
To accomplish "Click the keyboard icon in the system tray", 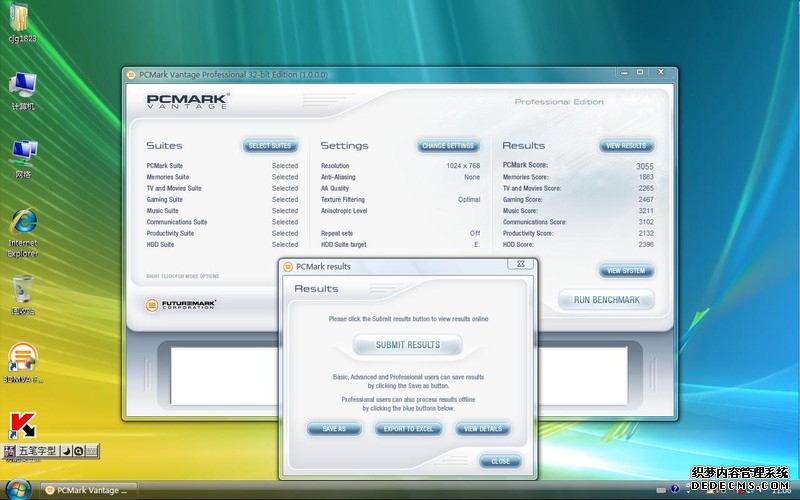I will tap(661, 490).
